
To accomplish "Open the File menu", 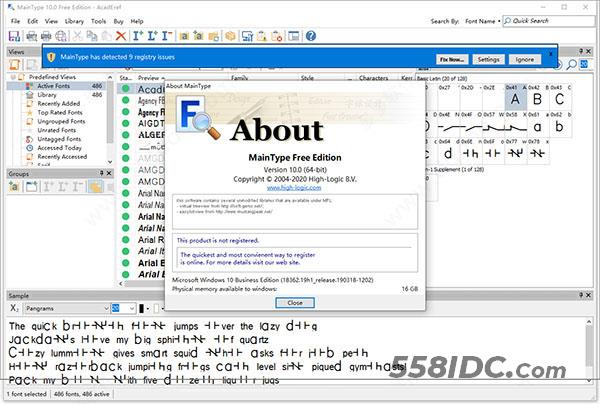I will click(15, 21).
